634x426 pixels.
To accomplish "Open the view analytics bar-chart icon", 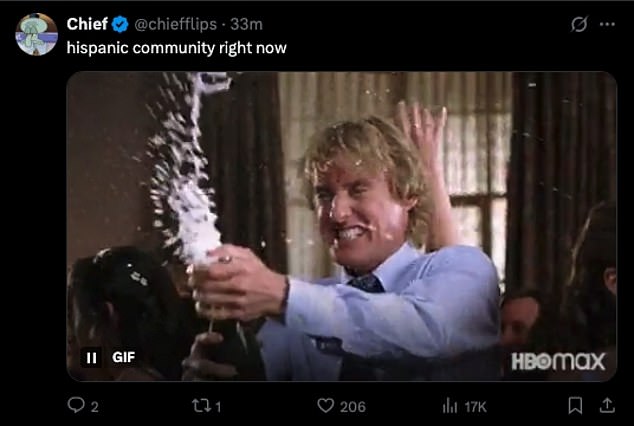I will click(x=450, y=405).
